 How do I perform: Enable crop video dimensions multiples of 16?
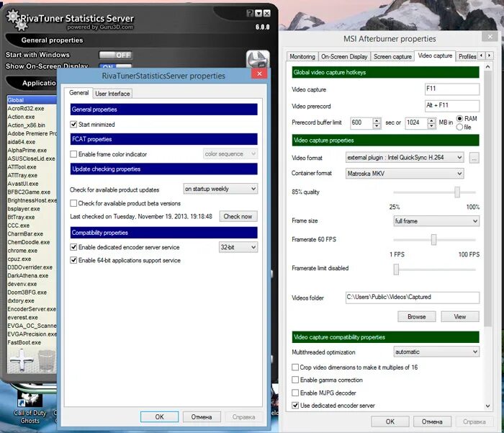[x=295, y=367]
